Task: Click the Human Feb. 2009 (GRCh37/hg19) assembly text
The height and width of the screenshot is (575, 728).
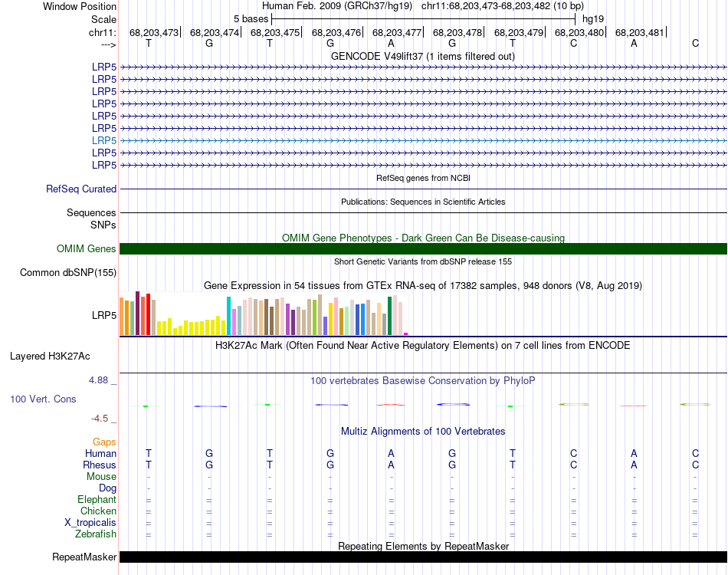Action: [337, 6]
